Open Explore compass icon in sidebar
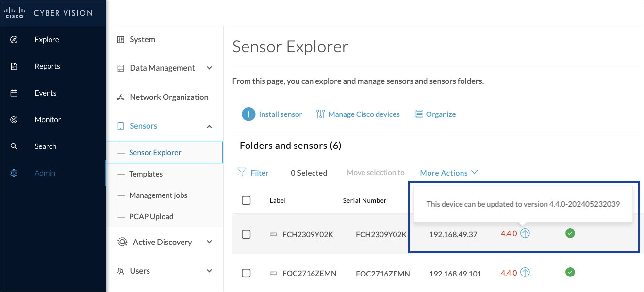Viewport: 644px width, 292px height. point(14,40)
